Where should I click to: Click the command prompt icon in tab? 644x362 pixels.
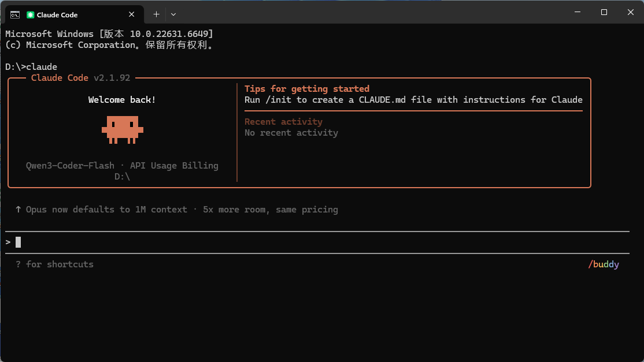click(15, 15)
